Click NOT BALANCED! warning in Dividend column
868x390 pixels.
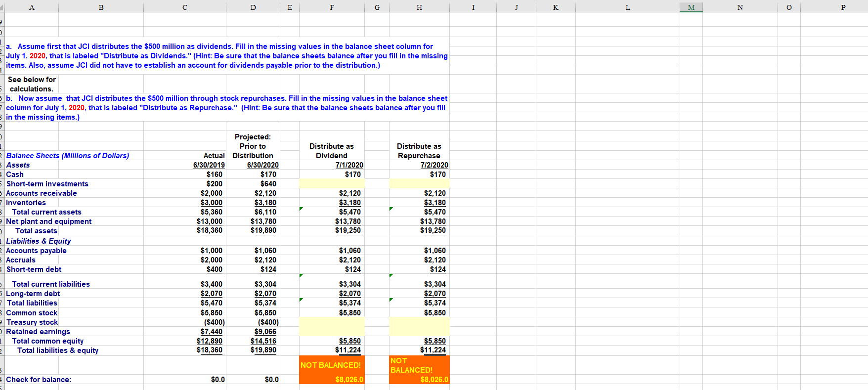331,365
